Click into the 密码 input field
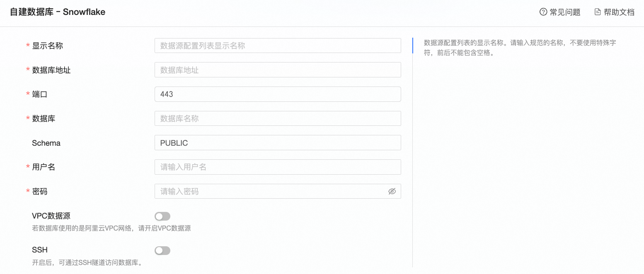 click(278, 191)
